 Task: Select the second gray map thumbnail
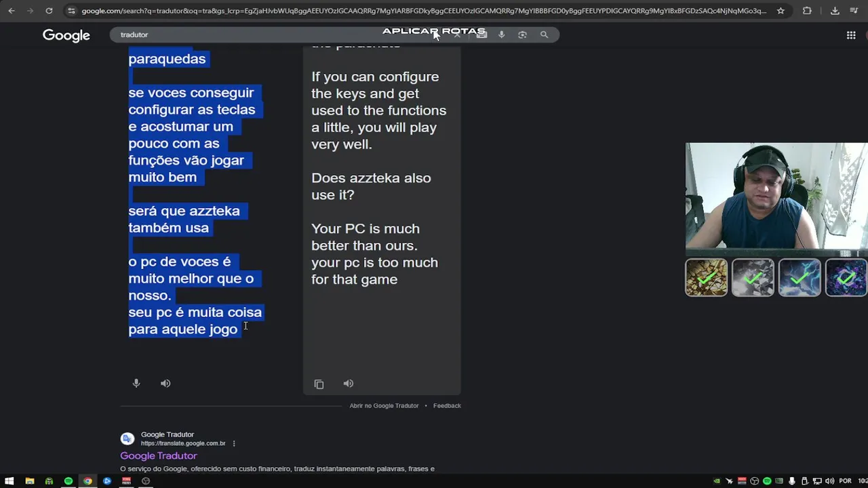(753, 278)
